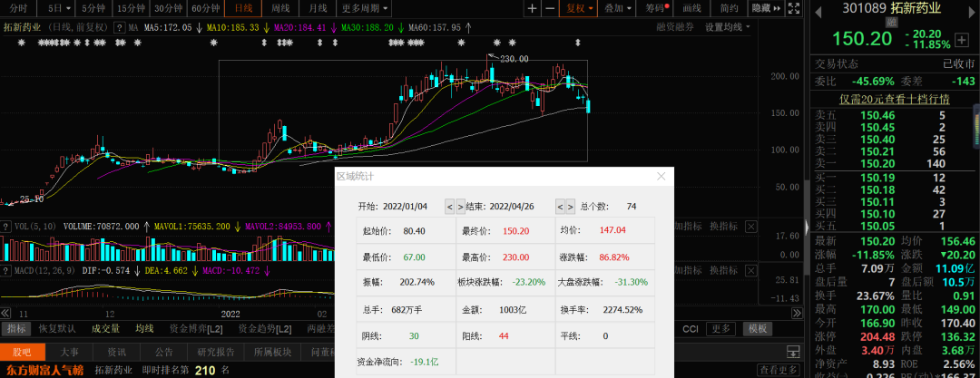The height and width of the screenshot is (378, 980).
Task: Select 均线 indicator
Action: click(x=144, y=329)
